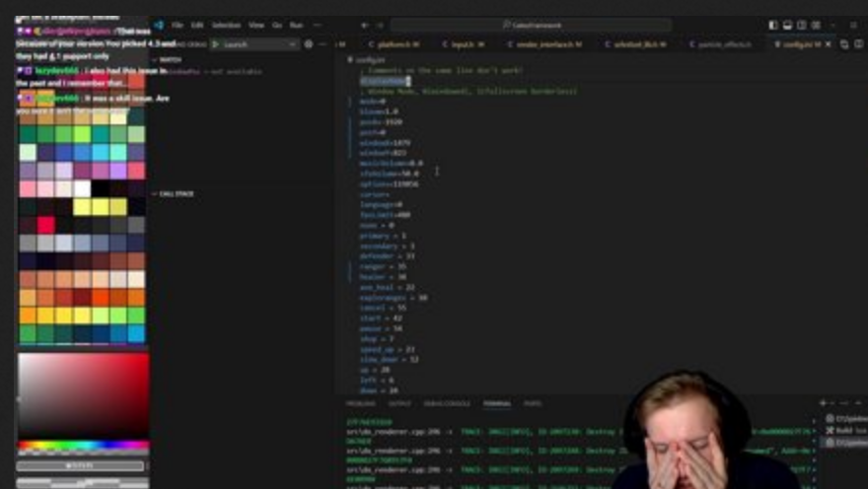Screen dimensions: 868x489
Task: Switch to the particle_effects.h tab
Action: point(720,44)
